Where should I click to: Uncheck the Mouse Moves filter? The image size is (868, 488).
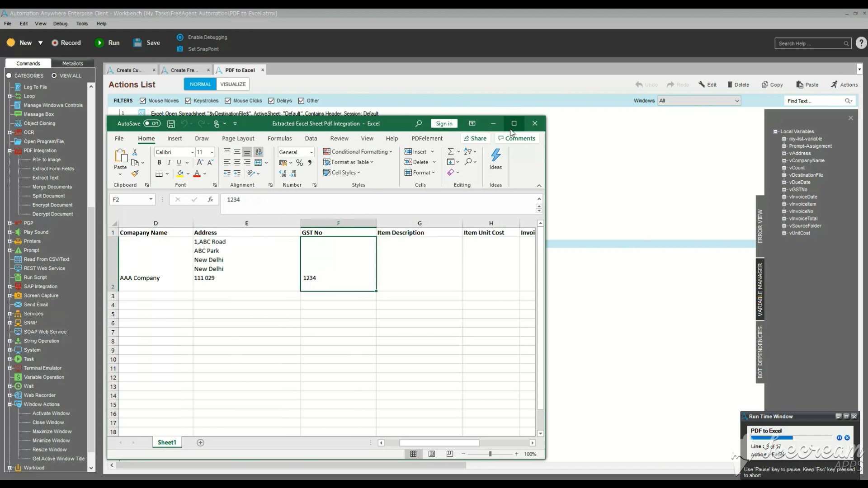pos(143,101)
